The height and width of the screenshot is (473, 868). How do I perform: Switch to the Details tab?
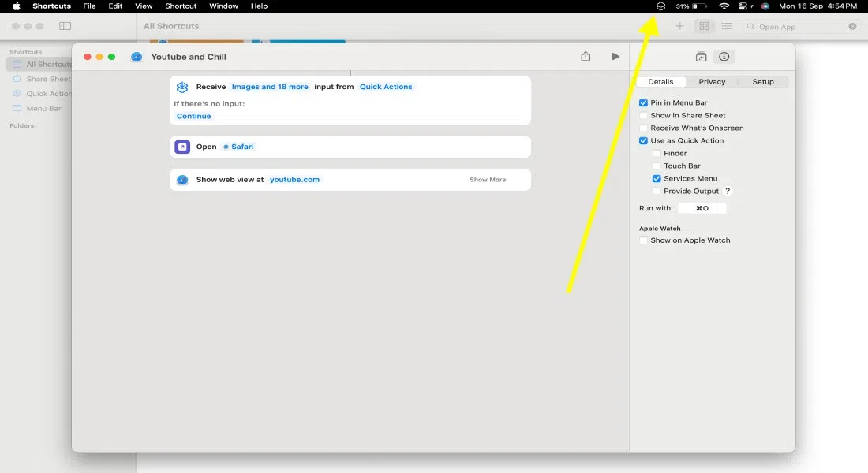tap(660, 82)
